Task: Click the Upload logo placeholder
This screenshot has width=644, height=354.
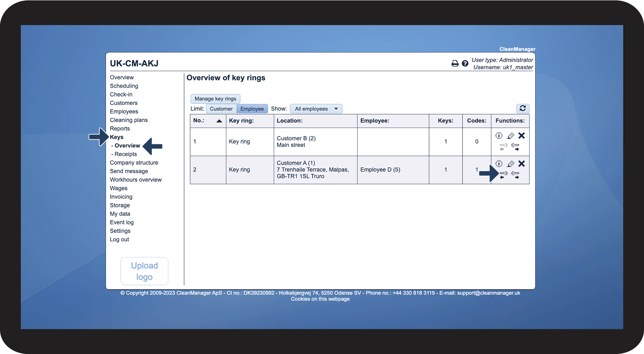Action: (x=144, y=271)
